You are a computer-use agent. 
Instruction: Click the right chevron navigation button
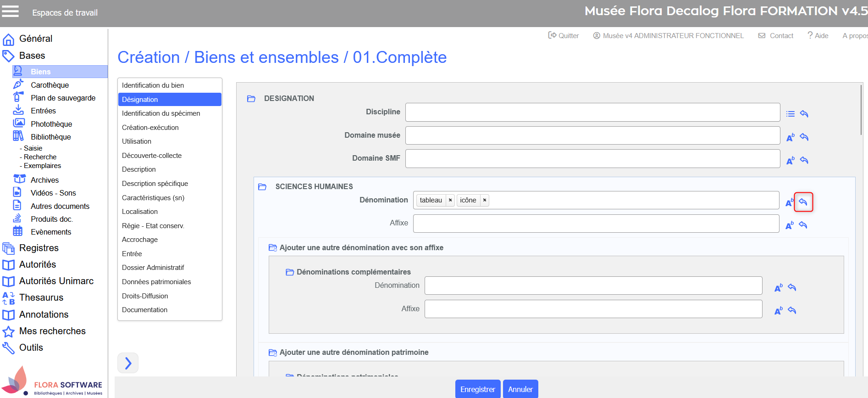(x=128, y=363)
